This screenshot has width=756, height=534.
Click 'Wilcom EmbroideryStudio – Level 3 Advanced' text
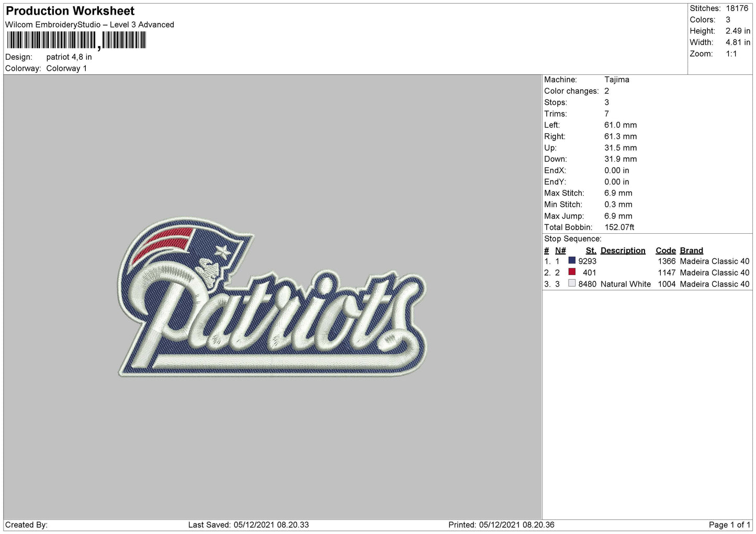tap(89, 25)
